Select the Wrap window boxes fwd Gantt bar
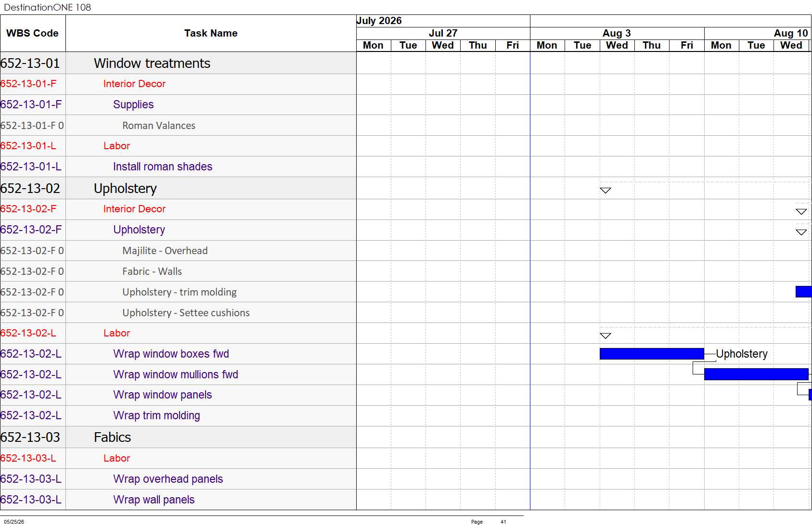Screen dimensions: 812x528 click(x=652, y=354)
